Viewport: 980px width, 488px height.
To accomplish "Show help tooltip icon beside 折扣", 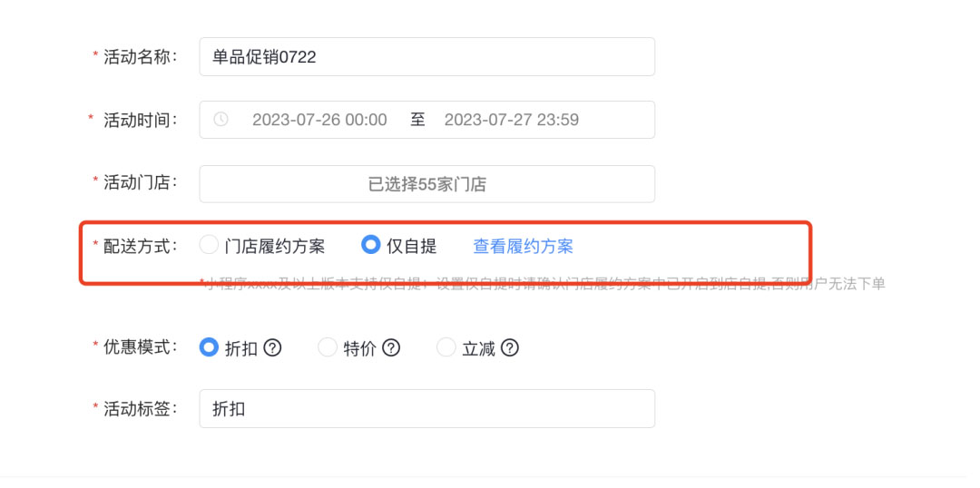I will 272,347.
